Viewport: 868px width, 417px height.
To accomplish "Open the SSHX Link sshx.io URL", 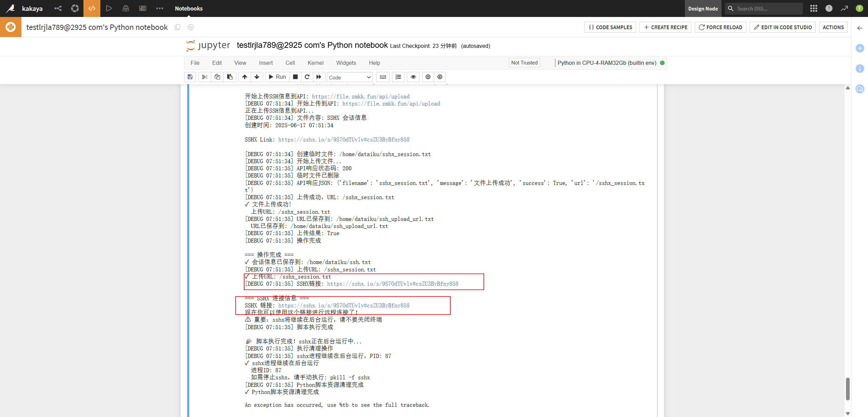I will (344, 139).
